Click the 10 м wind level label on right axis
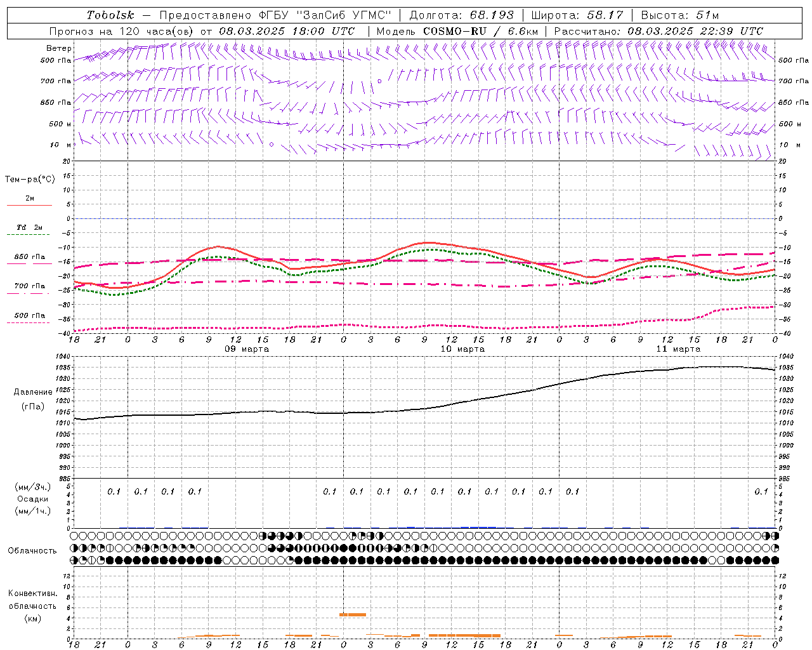The image size is (812, 650). (x=789, y=145)
